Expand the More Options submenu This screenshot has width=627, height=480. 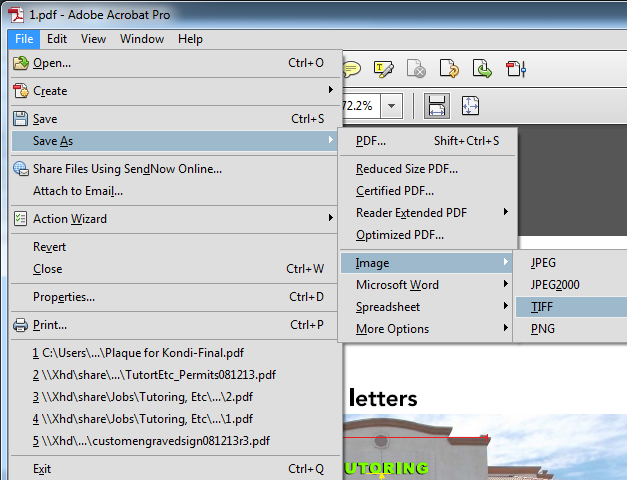coord(506,328)
